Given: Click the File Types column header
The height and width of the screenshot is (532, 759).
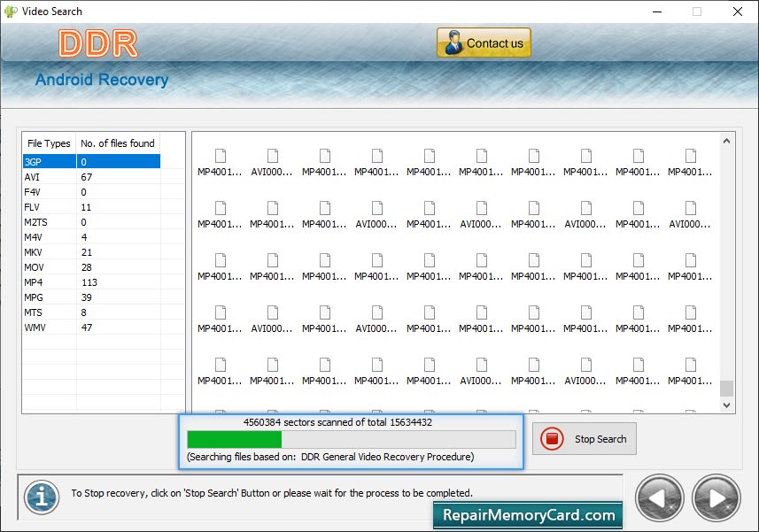Looking at the screenshot, I should pyautogui.click(x=49, y=143).
